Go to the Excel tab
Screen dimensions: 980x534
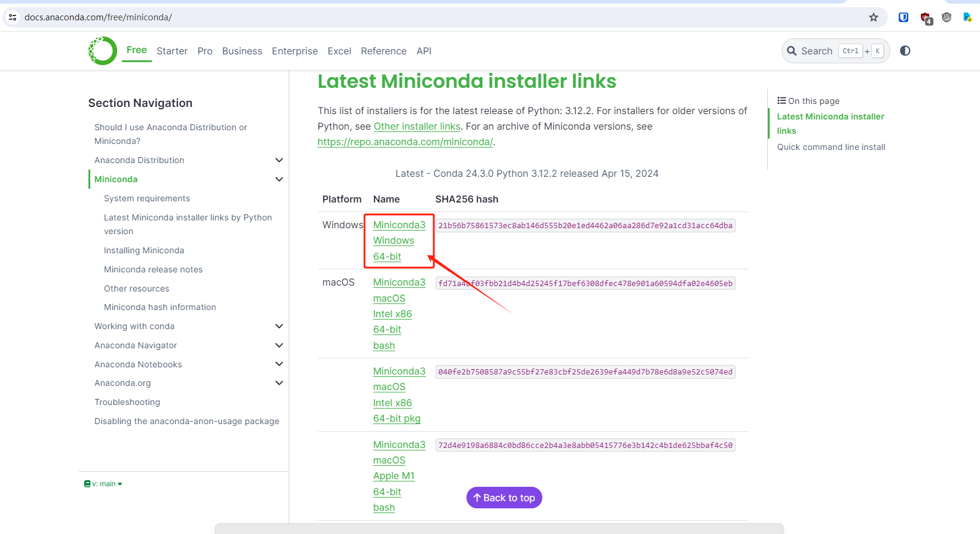coord(339,51)
